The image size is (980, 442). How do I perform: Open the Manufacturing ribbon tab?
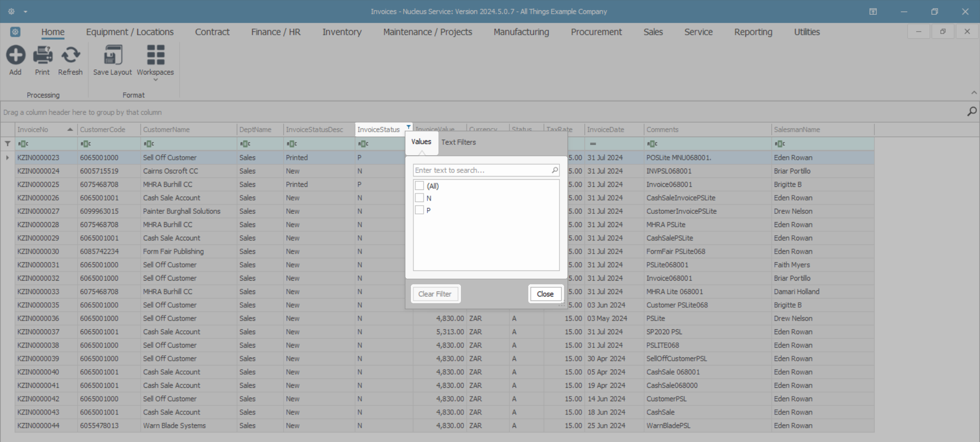[x=521, y=32]
